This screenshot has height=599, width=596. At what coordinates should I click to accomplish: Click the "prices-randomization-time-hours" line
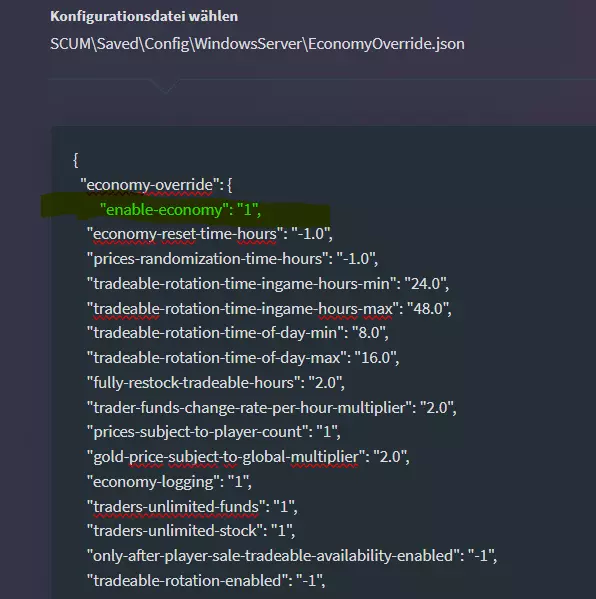(x=232, y=259)
